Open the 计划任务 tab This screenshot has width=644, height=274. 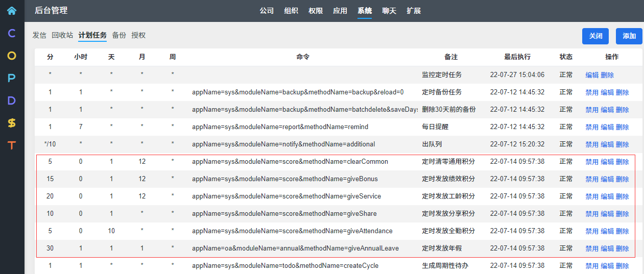(x=92, y=35)
